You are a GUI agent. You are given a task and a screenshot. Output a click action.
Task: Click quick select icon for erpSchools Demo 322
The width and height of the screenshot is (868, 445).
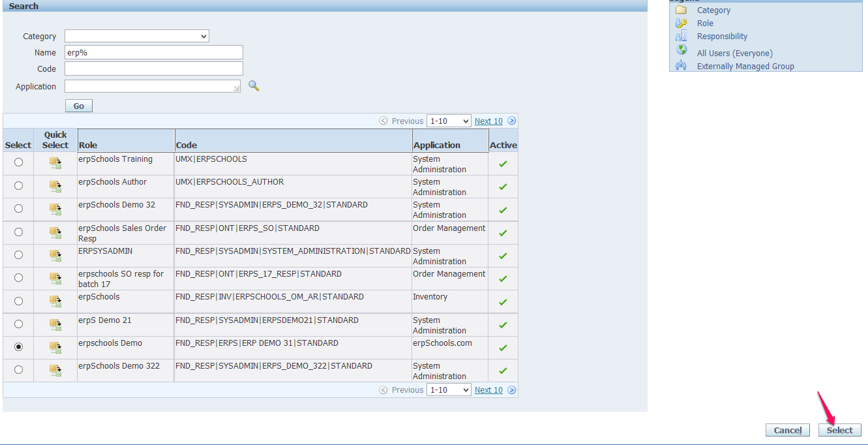(x=55, y=371)
